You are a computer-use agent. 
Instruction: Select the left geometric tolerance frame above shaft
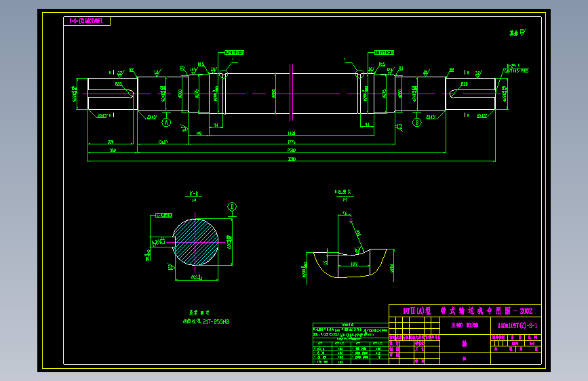(235, 53)
